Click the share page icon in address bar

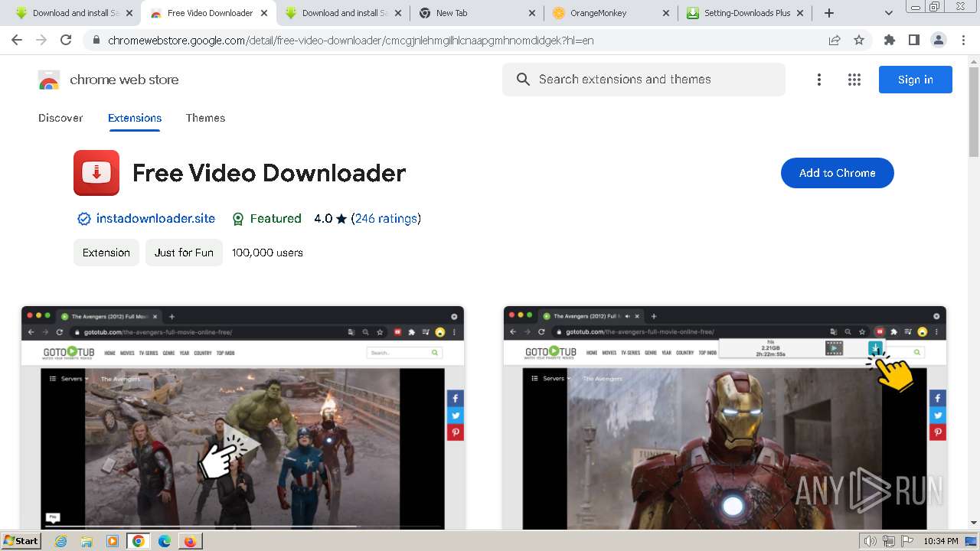pos(835,40)
